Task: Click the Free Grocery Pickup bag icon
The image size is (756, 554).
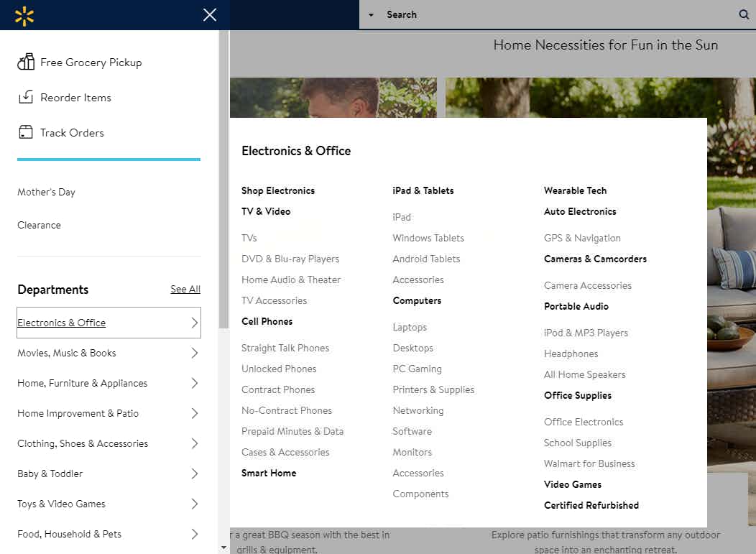Action: [26, 63]
